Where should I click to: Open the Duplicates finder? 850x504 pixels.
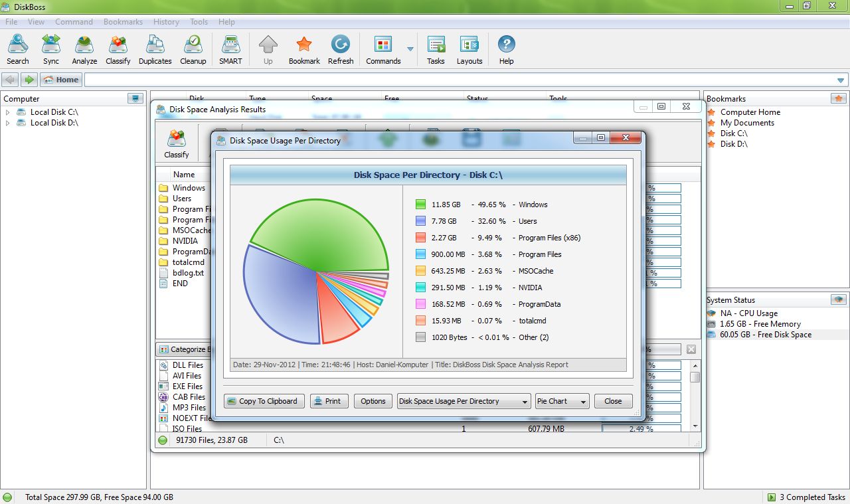[155, 50]
